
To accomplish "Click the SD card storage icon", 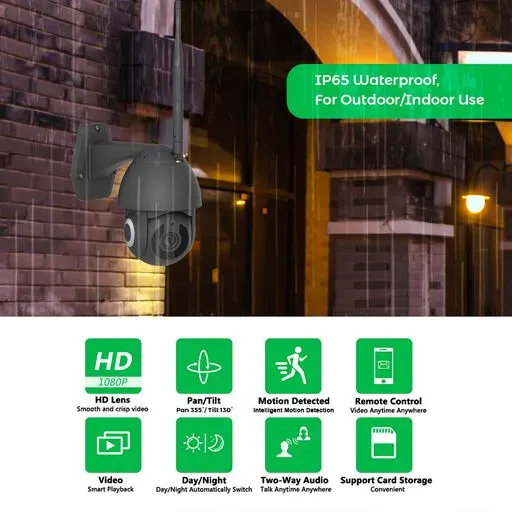I will click(384, 445).
